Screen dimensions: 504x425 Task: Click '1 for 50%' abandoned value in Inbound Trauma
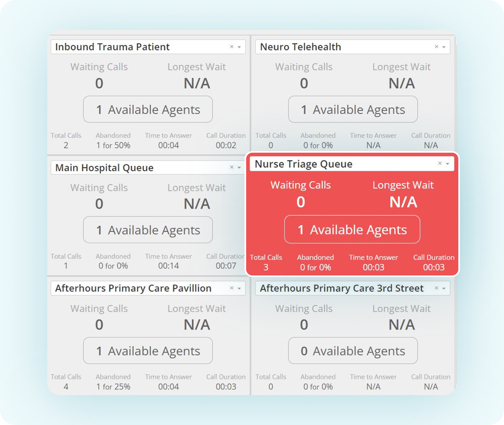click(x=113, y=145)
